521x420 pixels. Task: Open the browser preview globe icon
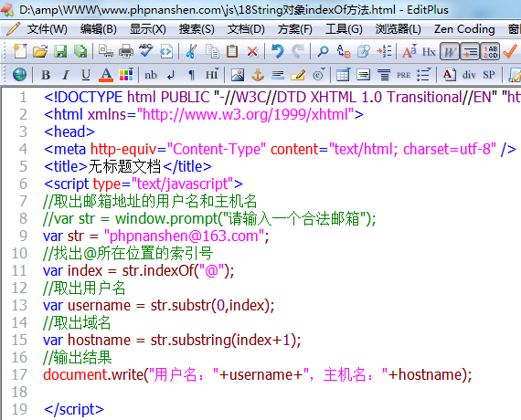[x=19, y=75]
